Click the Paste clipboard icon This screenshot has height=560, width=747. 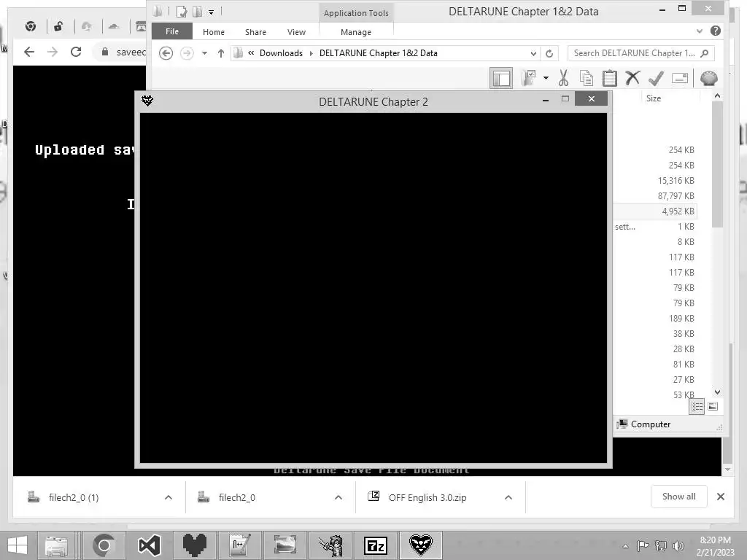tap(609, 77)
